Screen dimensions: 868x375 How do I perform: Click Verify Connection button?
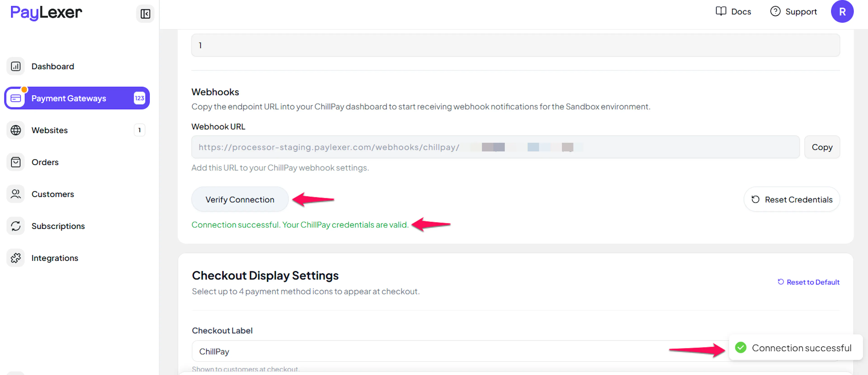[240, 200]
